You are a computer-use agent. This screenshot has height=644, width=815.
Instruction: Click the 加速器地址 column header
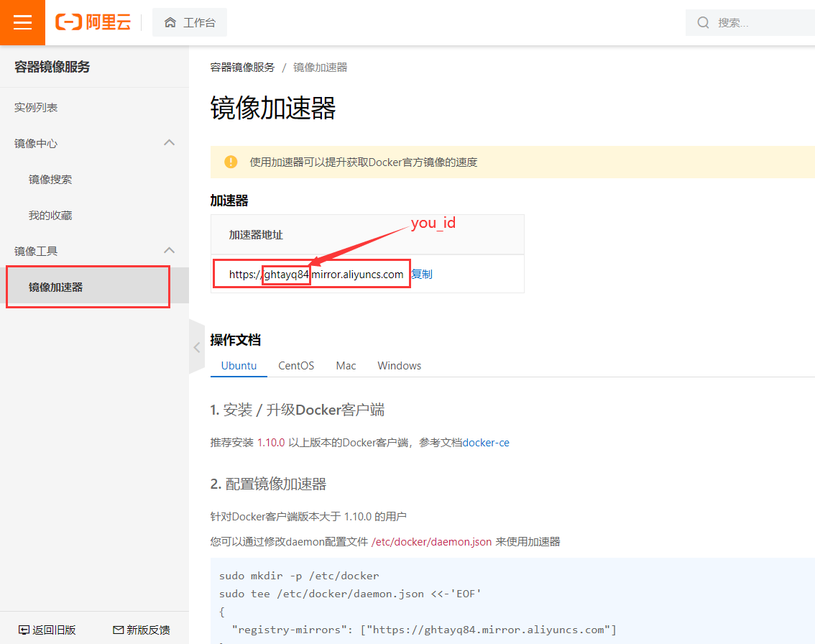[257, 235]
